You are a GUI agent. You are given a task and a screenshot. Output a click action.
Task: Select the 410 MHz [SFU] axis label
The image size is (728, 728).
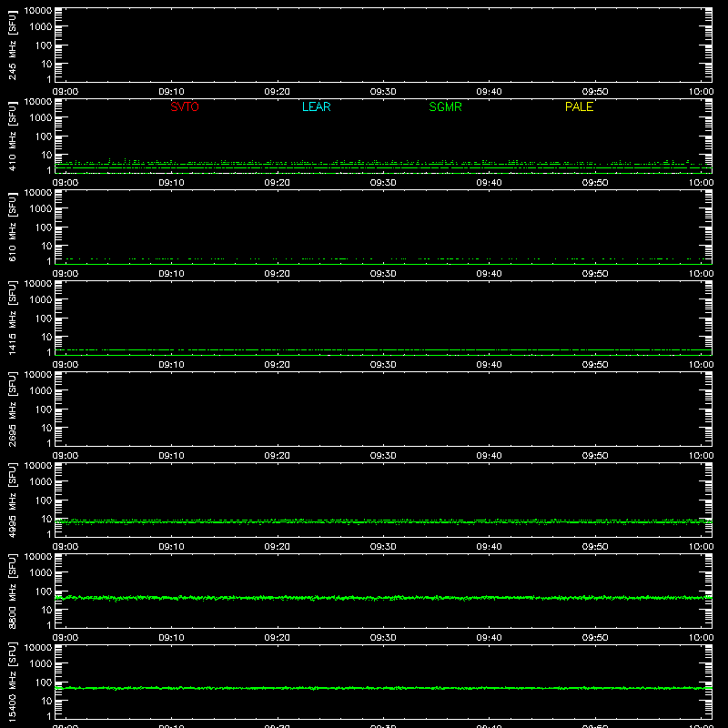(x=12, y=136)
